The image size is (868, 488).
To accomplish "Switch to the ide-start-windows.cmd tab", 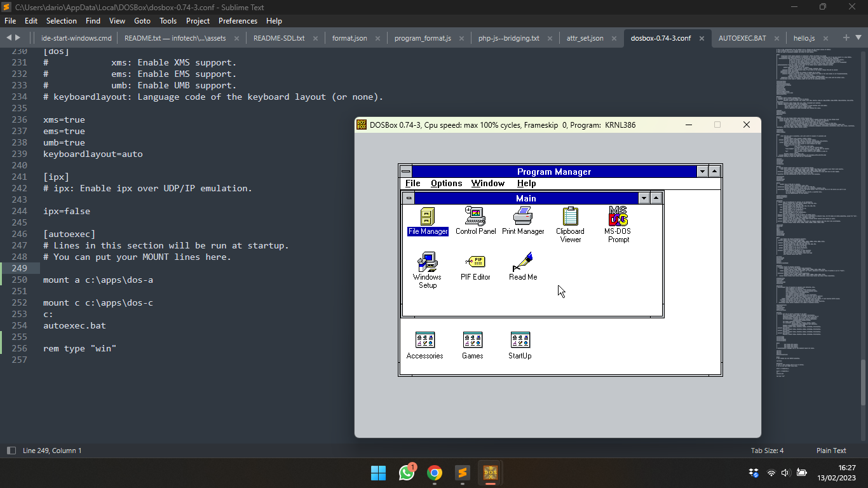I will click(x=76, y=38).
